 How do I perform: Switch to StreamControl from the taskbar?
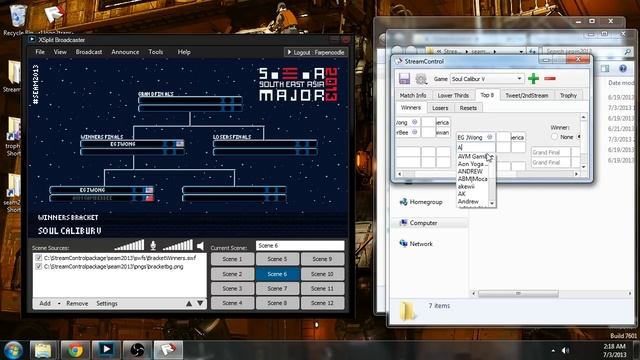(169, 350)
